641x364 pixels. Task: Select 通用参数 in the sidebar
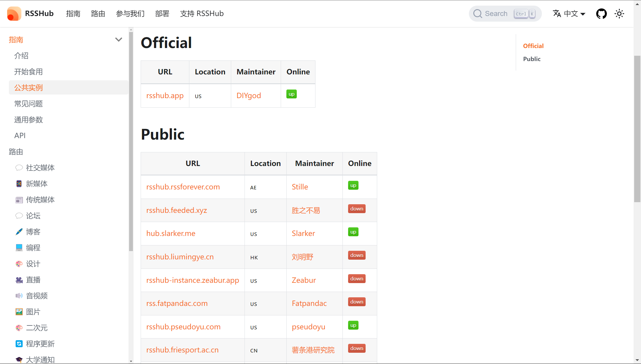click(69, 120)
